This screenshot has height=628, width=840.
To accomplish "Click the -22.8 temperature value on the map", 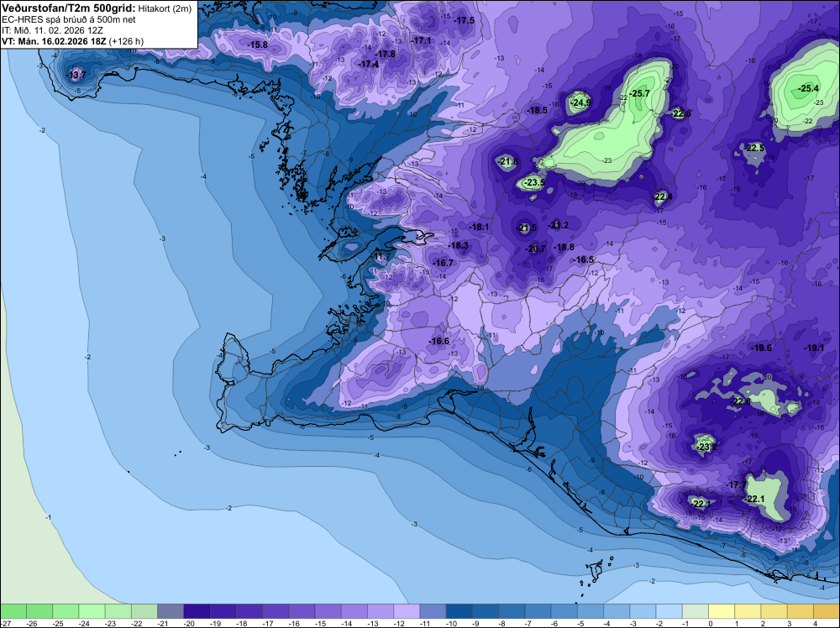I will 742,401.
